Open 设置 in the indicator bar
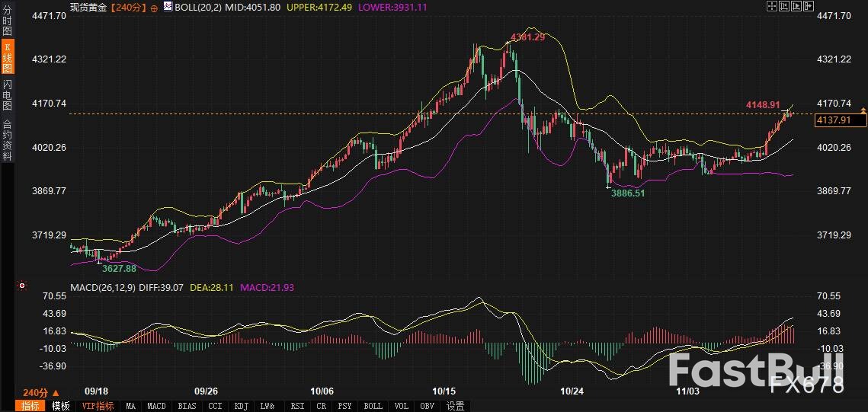 click(x=455, y=406)
